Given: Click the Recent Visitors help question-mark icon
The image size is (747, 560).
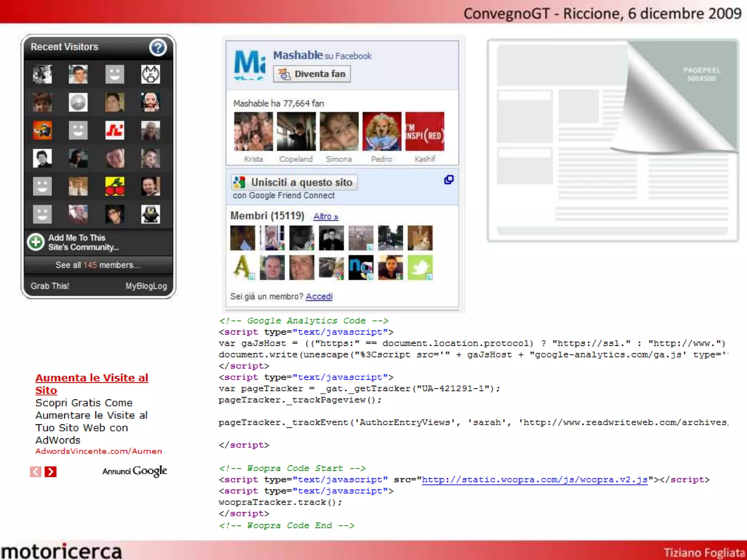Looking at the screenshot, I should pos(158,48).
